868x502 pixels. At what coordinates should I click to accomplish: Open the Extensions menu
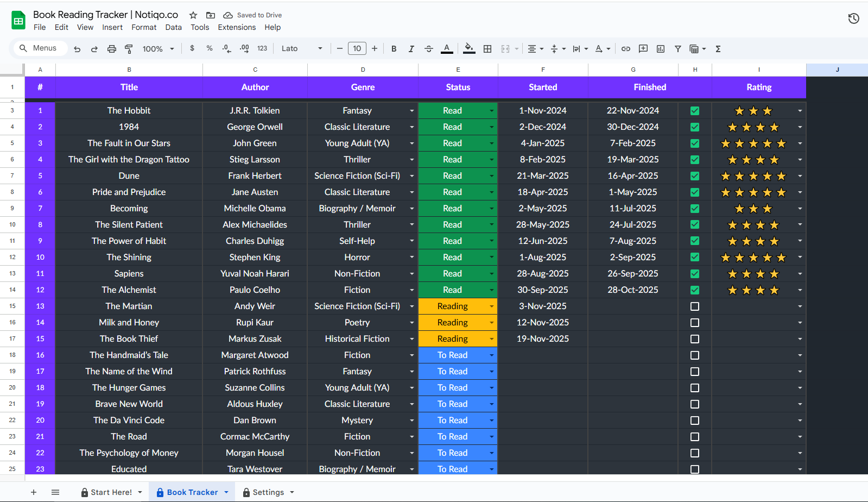[237, 27]
